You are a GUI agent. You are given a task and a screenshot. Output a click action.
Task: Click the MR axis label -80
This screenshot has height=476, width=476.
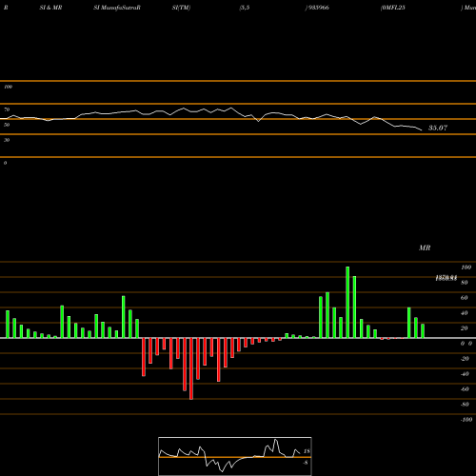[x=465, y=405]
